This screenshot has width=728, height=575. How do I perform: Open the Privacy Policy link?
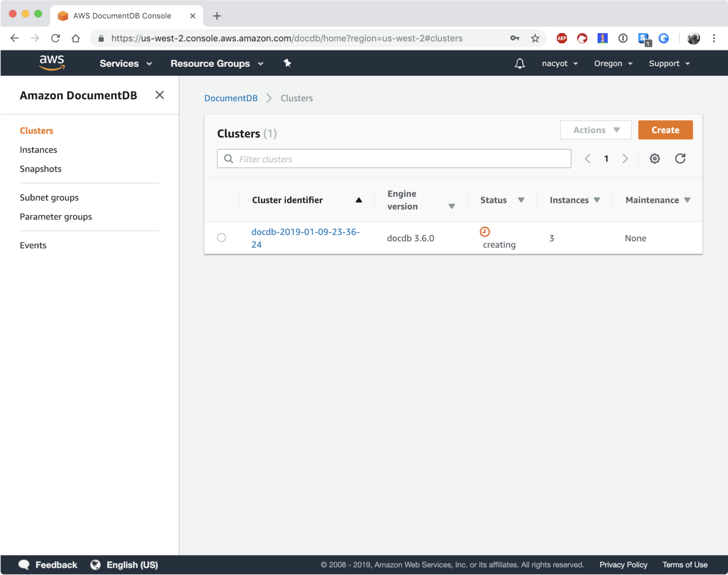[623, 565]
